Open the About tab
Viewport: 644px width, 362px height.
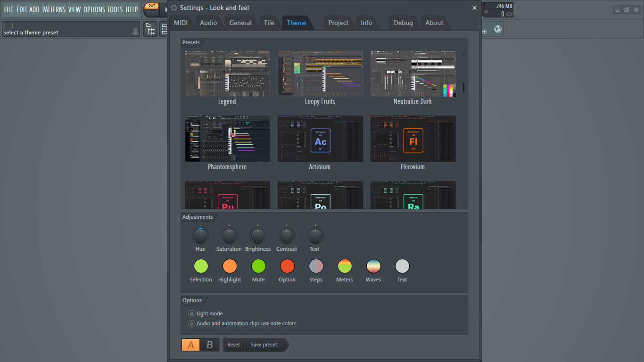click(434, 23)
